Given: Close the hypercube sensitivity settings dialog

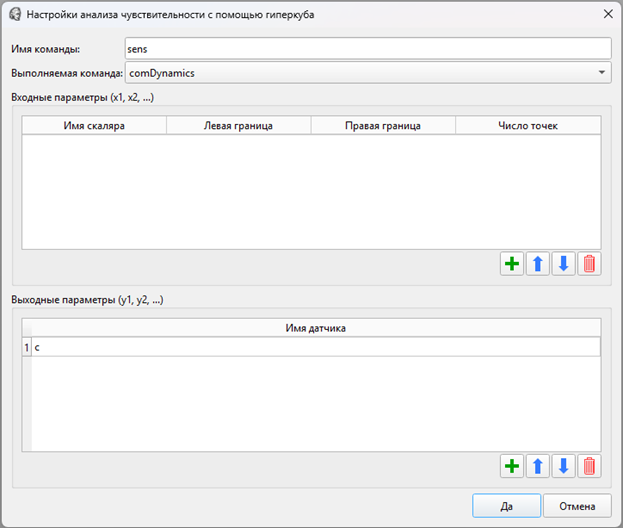Looking at the screenshot, I should coord(607,14).
